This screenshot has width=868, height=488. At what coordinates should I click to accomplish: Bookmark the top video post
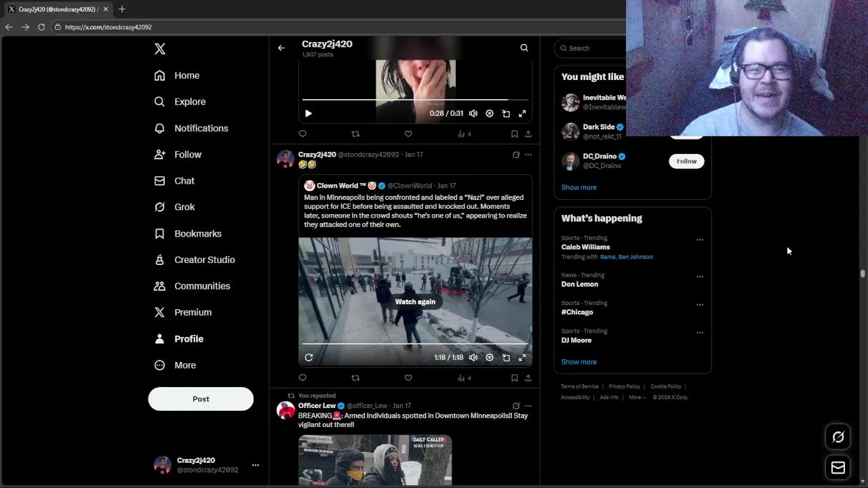[515, 134]
